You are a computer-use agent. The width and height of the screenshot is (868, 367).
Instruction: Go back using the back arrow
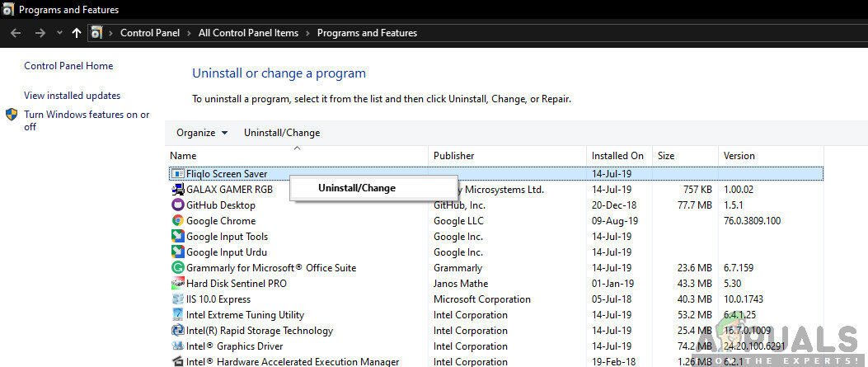click(x=16, y=33)
